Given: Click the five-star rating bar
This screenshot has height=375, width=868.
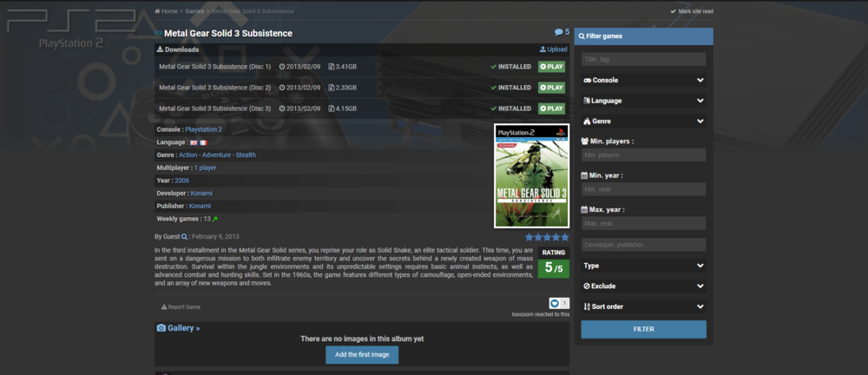Looking at the screenshot, I should [x=547, y=236].
